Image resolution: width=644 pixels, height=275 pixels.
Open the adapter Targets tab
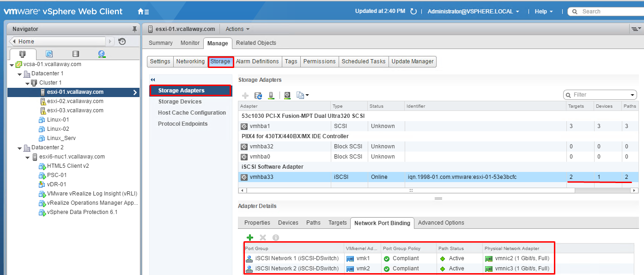pos(338,223)
